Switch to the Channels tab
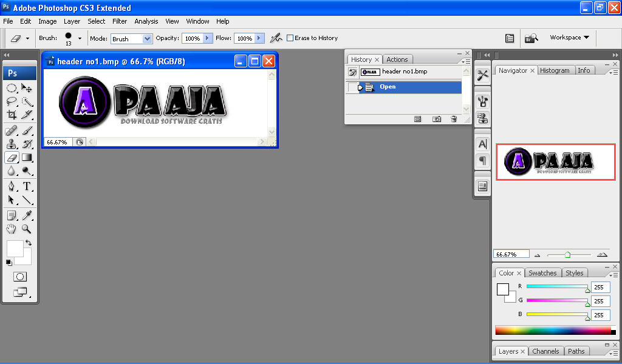Viewport: 622px width, 364px height. coord(545,351)
